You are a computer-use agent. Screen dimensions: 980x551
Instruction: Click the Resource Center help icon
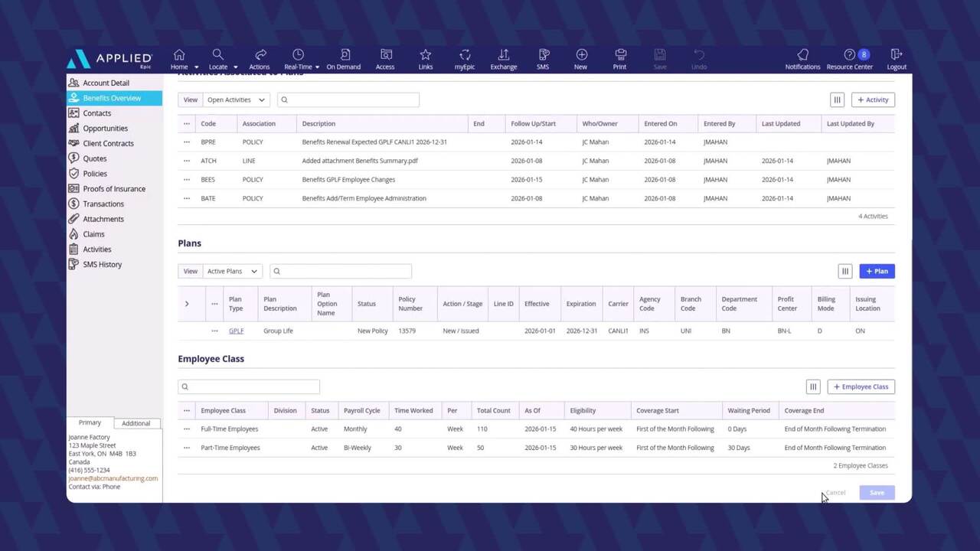point(850,55)
